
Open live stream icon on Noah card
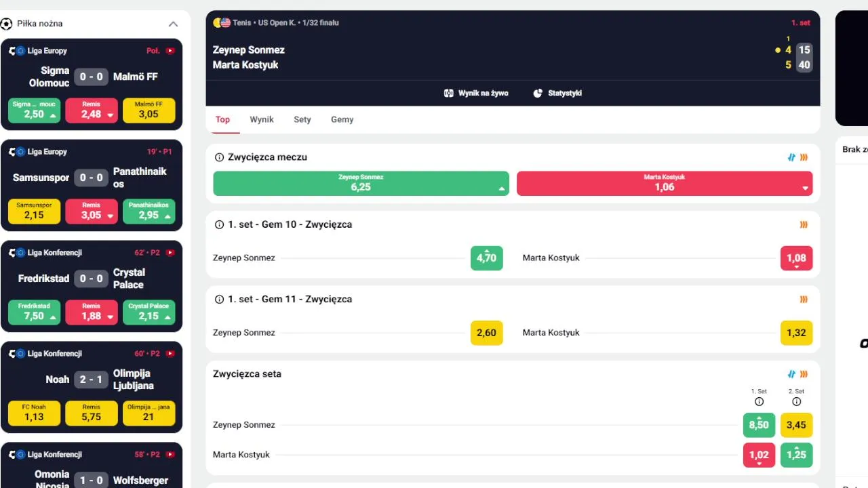[x=170, y=354]
